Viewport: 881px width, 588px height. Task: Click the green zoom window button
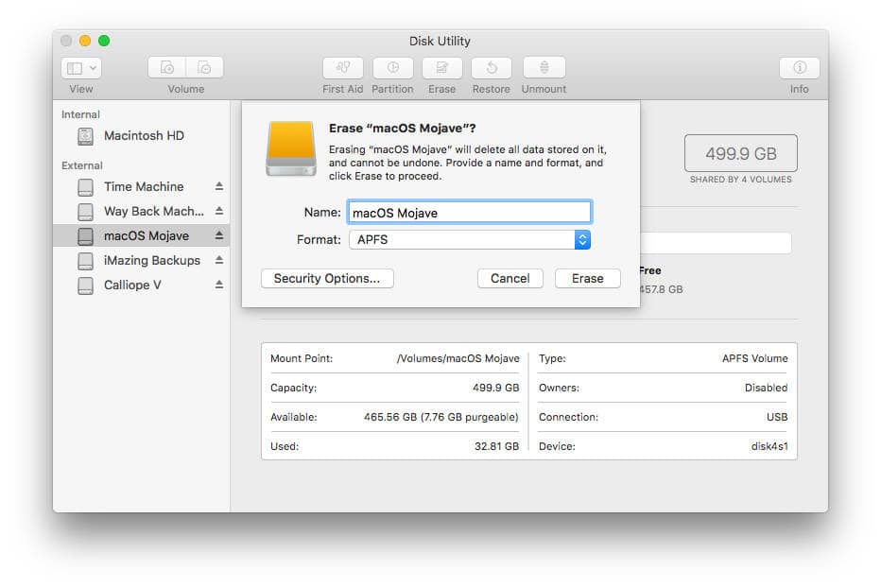[x=104, y=41]
